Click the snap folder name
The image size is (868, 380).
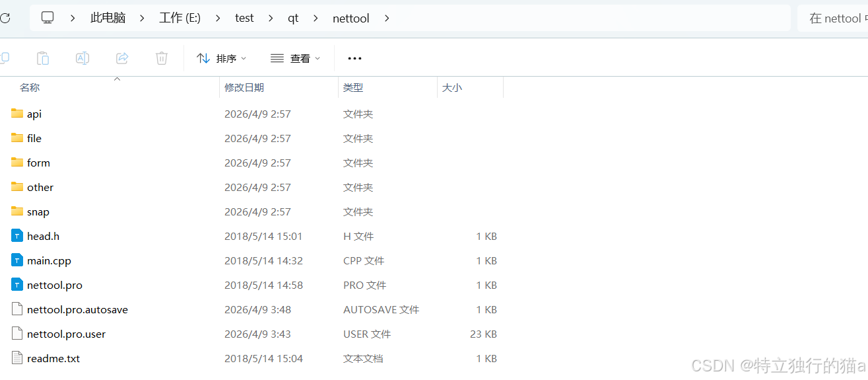coord(38,212)
